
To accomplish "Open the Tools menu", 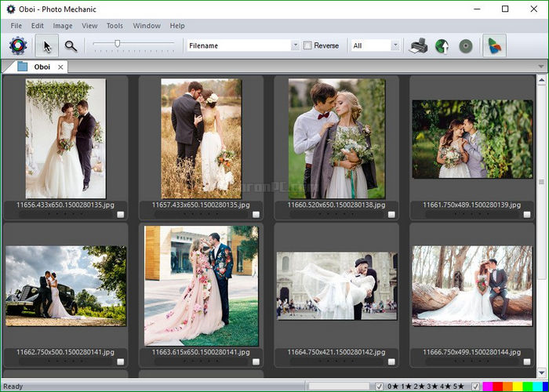I will pos(115,26).
